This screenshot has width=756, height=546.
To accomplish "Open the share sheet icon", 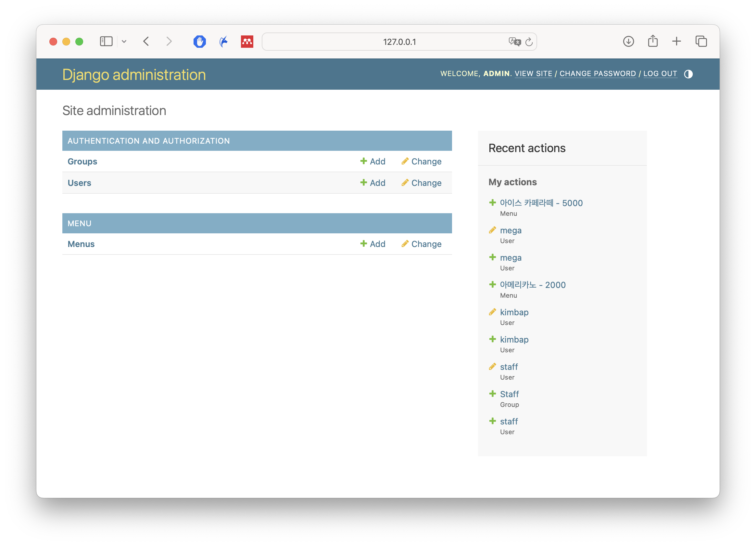I will pos(653,41).
